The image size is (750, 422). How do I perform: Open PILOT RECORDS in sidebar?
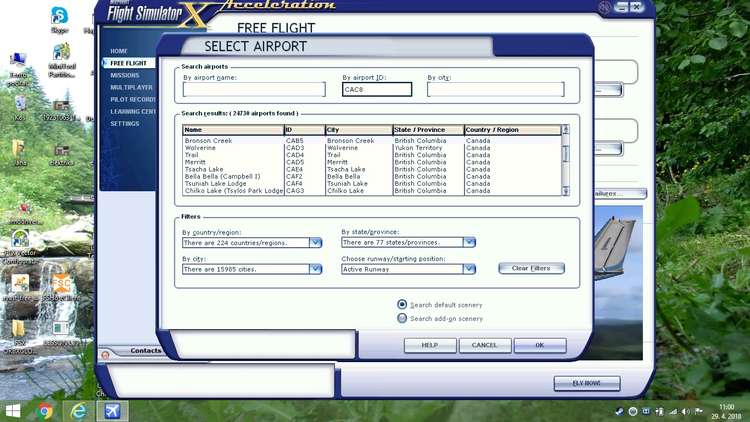(132, 100)
